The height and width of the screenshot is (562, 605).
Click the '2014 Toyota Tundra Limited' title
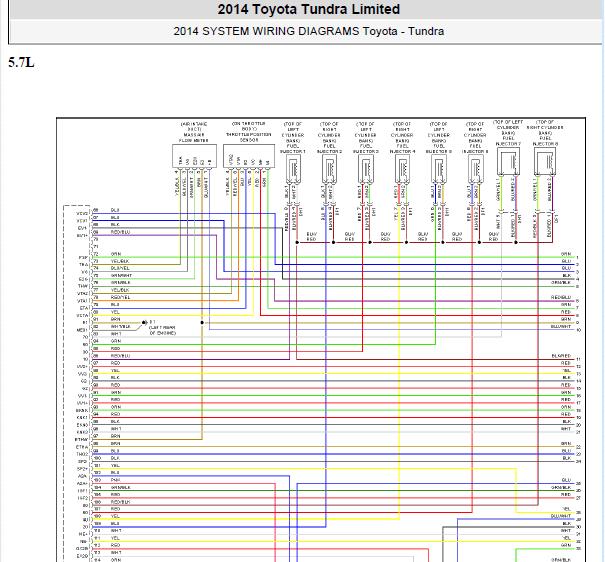click(309, 9)
